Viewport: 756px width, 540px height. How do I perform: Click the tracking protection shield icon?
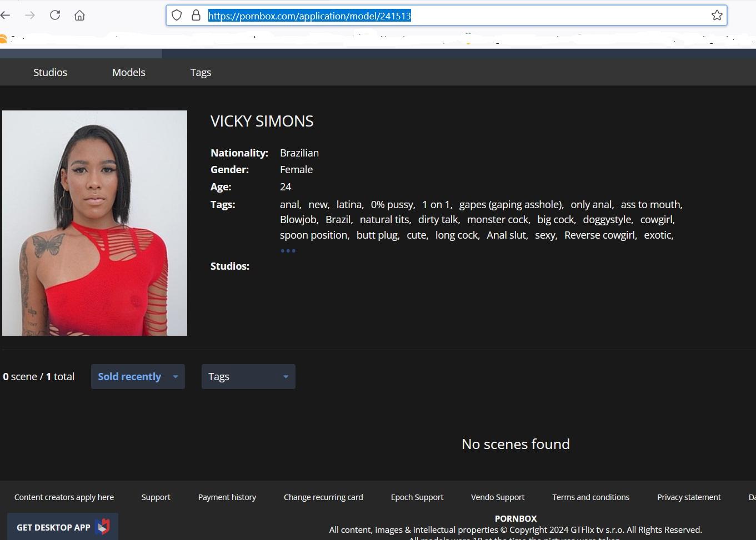(x=177, y=15)
